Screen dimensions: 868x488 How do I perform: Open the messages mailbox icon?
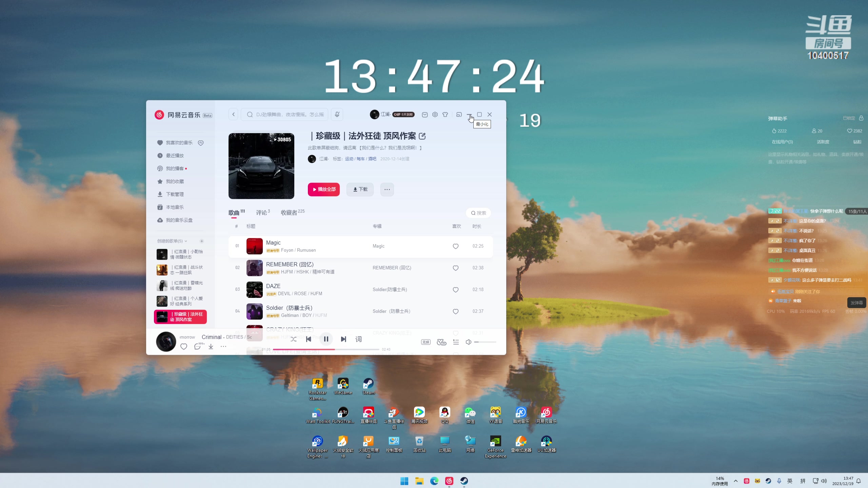click(425, 115)
